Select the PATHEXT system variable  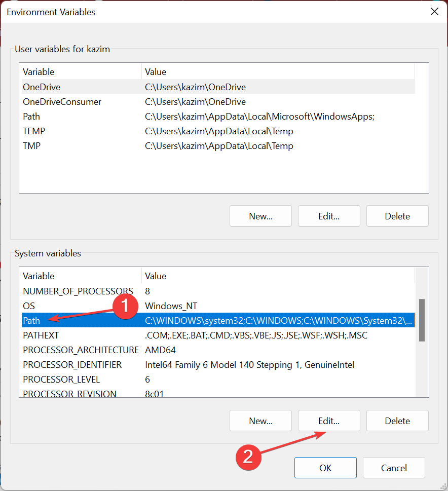[x=218, y=335]
